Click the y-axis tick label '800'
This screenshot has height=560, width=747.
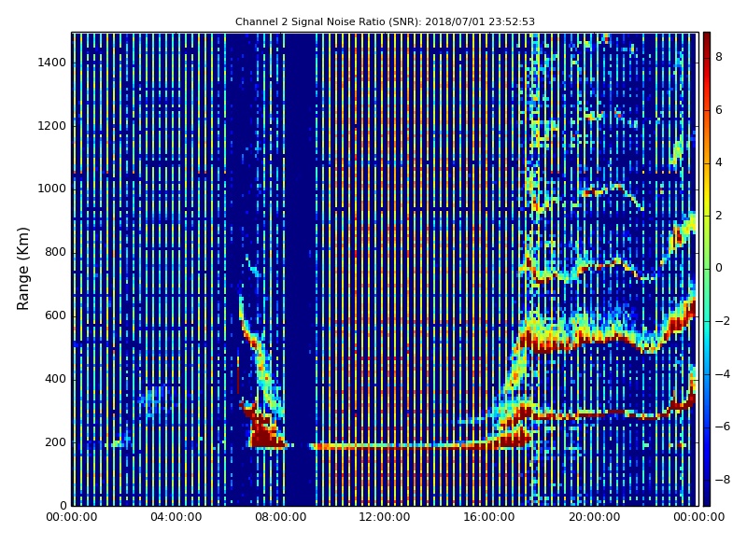pos(55,252)
